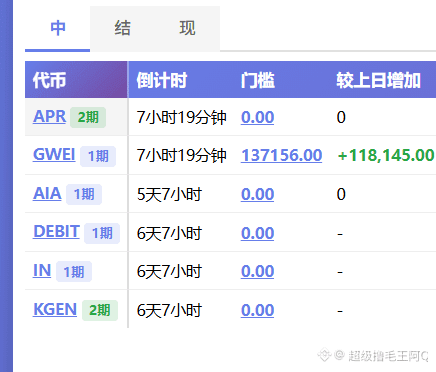Click the 0 increase value in AIA row
436x372 pixels.
tap(341, 194)
